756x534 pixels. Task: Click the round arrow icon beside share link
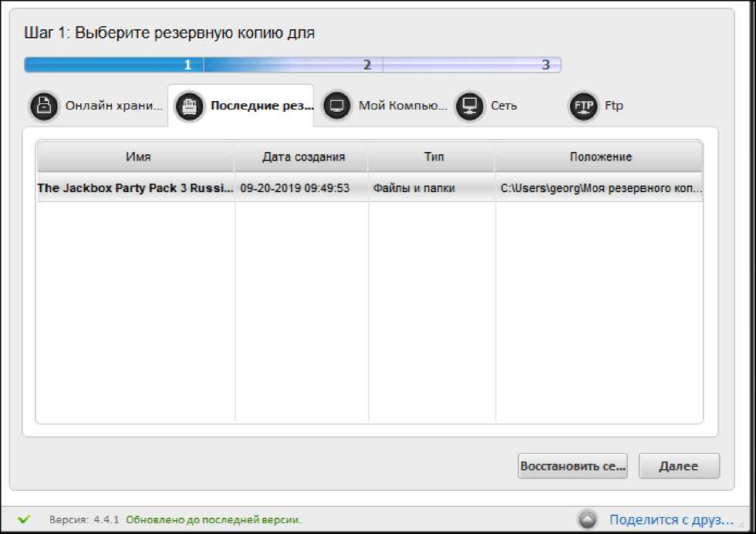pos(587,519)
